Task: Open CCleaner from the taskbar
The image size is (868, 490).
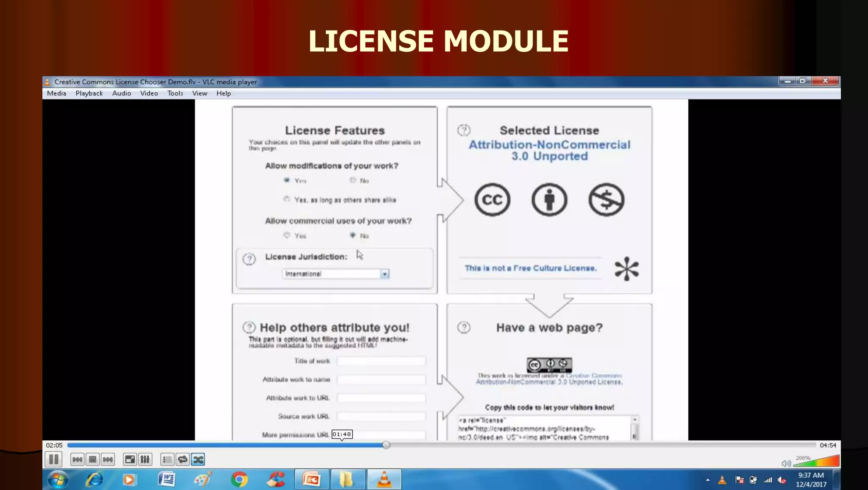Action: tap(275, 480)
